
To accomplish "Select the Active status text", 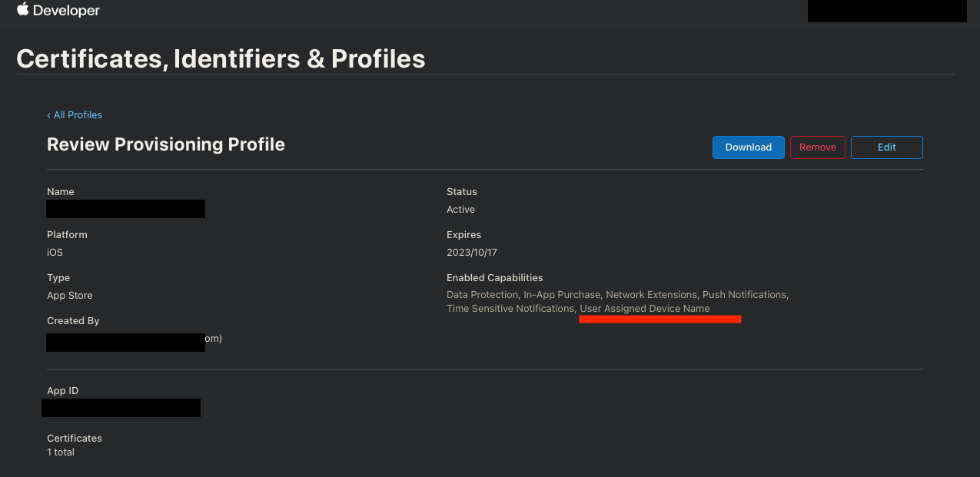I will tap(460, 210).
